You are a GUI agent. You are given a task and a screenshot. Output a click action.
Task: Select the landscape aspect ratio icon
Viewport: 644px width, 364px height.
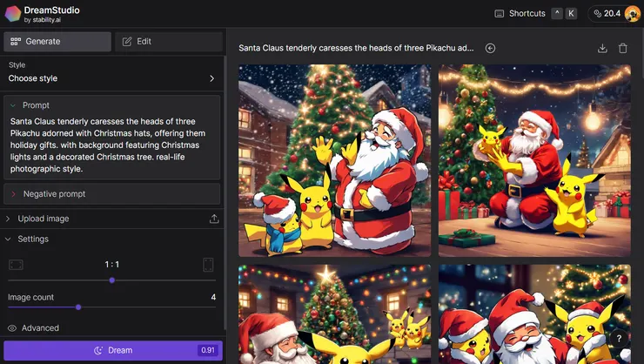click(x=16, y=265)
